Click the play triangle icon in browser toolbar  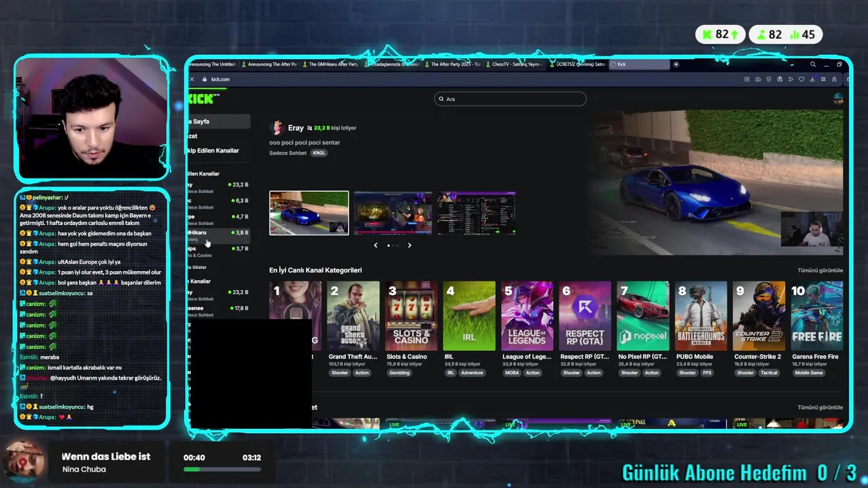point(791,79)
